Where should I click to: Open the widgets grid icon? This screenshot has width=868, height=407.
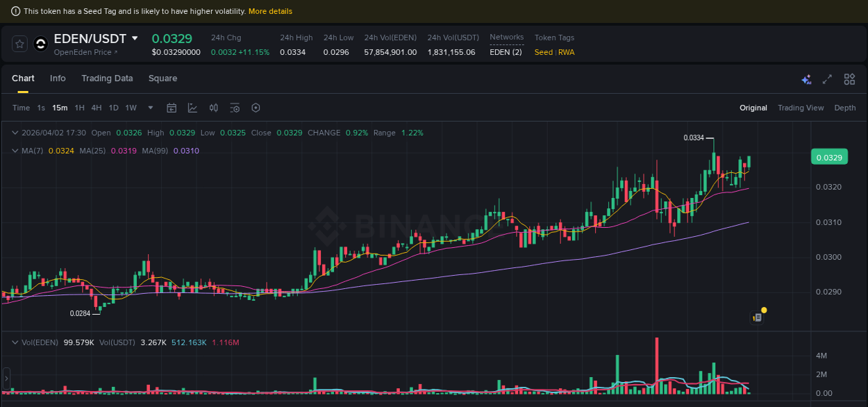pos(849,79)
